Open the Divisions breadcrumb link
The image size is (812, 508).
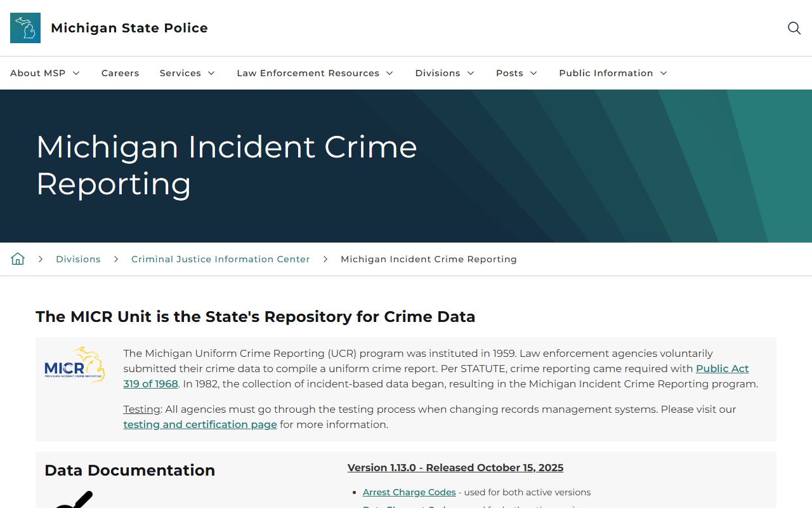pyautogui.click(x=78, y=259)
